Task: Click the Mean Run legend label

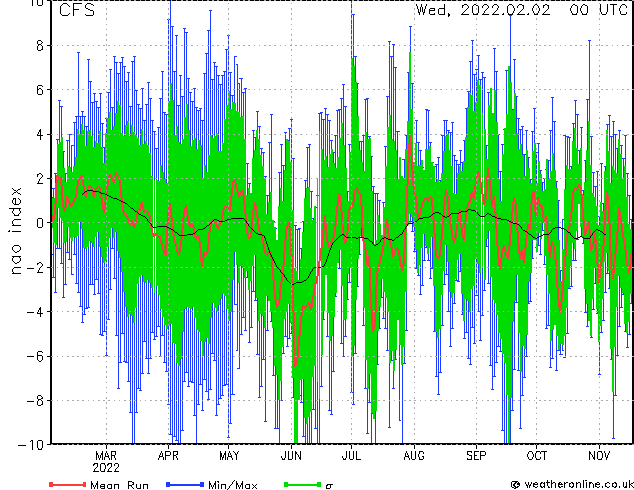Action: click(x=119, y=485)
